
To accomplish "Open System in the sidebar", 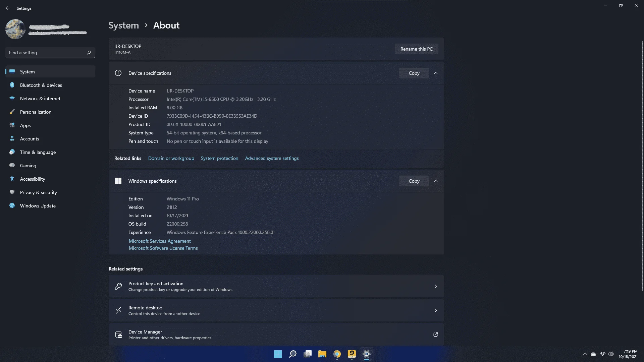I will [50, 72].
